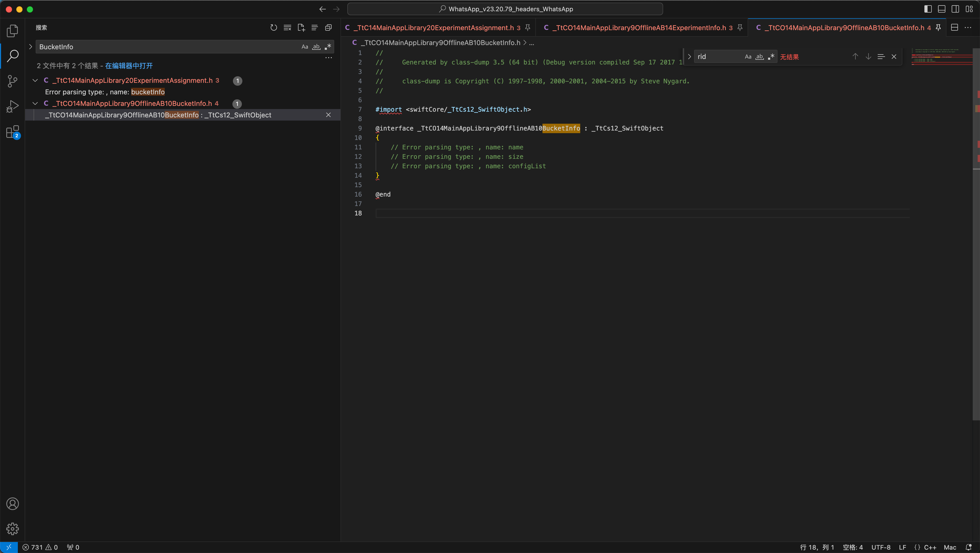Screen dimensions: 980x553
Task: Go forward in navigation history
Action: pos(336,9)
